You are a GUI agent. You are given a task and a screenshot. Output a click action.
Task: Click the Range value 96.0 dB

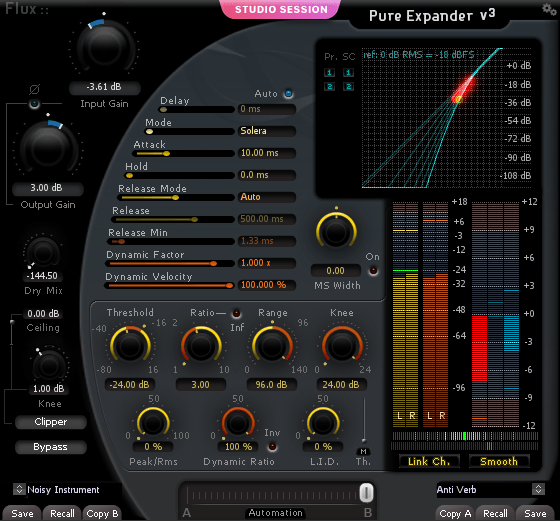(x=271, y=384)
